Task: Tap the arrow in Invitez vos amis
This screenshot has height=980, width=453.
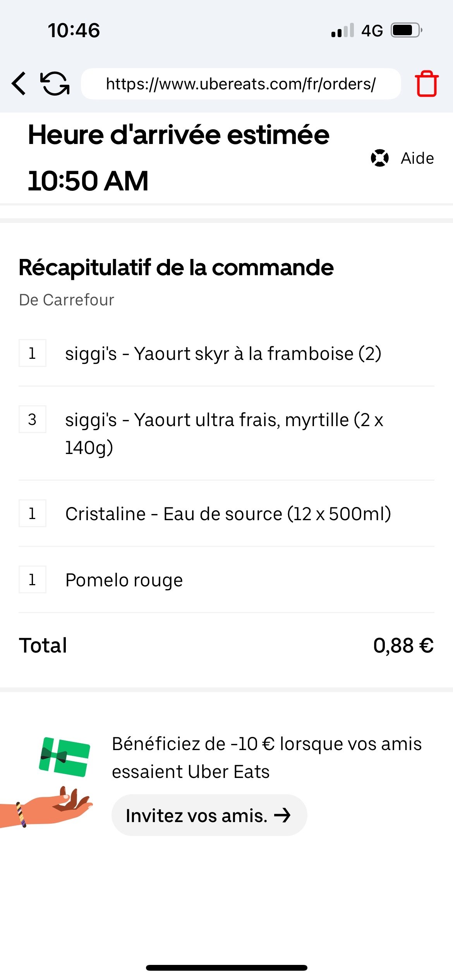Action: coord(282,815)
